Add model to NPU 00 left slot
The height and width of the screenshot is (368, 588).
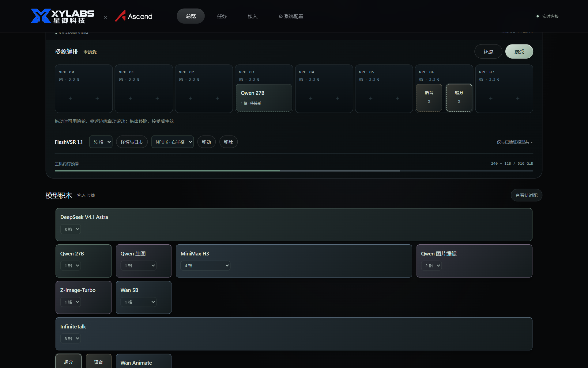click(x=70, y=98)
